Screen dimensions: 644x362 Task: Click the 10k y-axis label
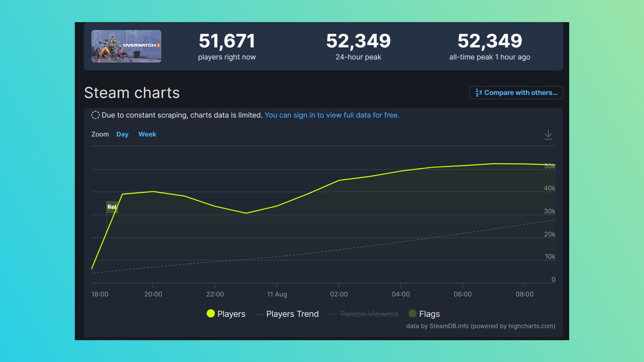(x=550, y=256)
